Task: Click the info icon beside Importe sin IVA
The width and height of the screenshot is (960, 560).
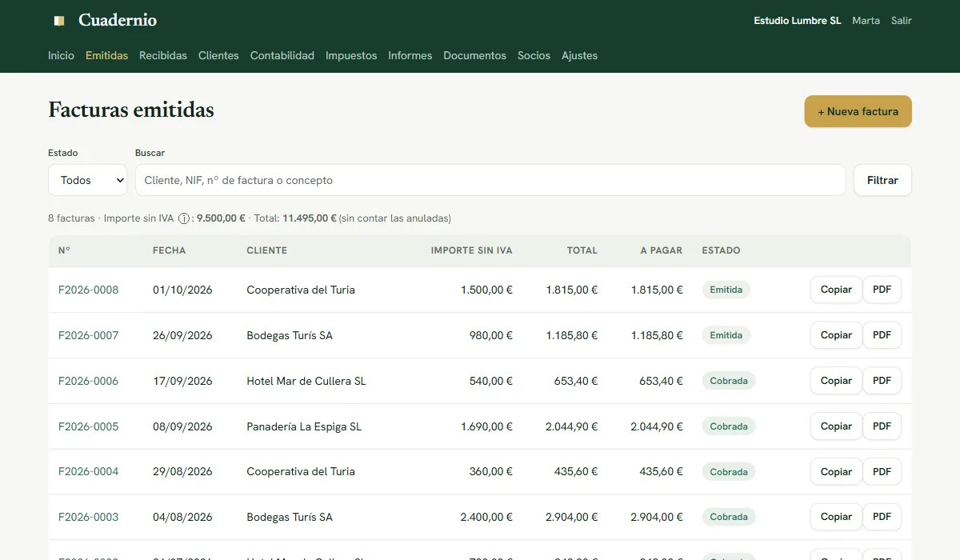Action: coord(184,218)
